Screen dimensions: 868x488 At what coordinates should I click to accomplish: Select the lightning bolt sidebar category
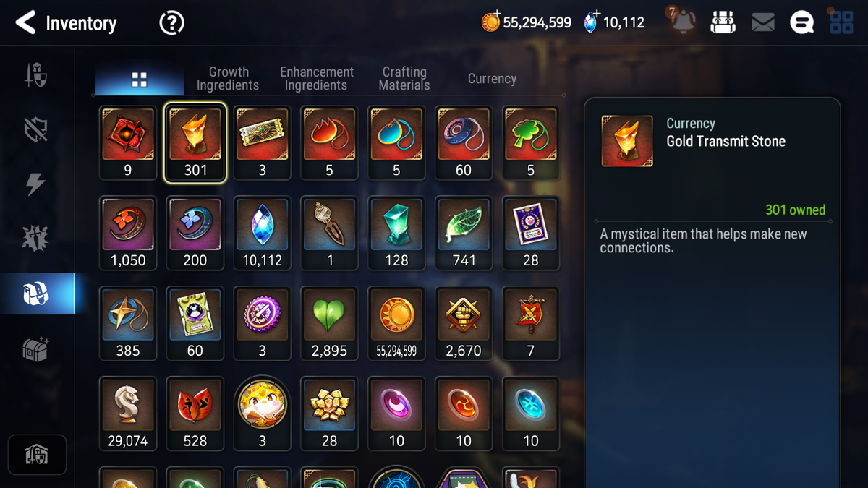tap(36, 184)
